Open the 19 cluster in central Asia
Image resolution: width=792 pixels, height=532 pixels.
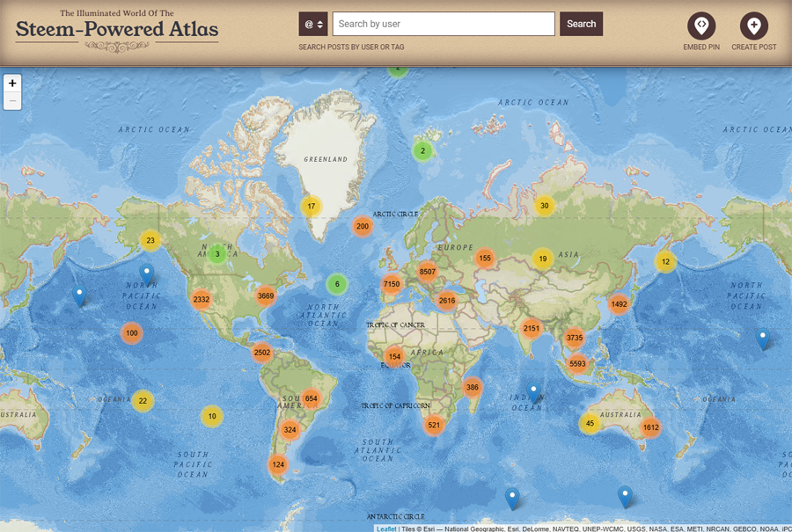point(542,259)
